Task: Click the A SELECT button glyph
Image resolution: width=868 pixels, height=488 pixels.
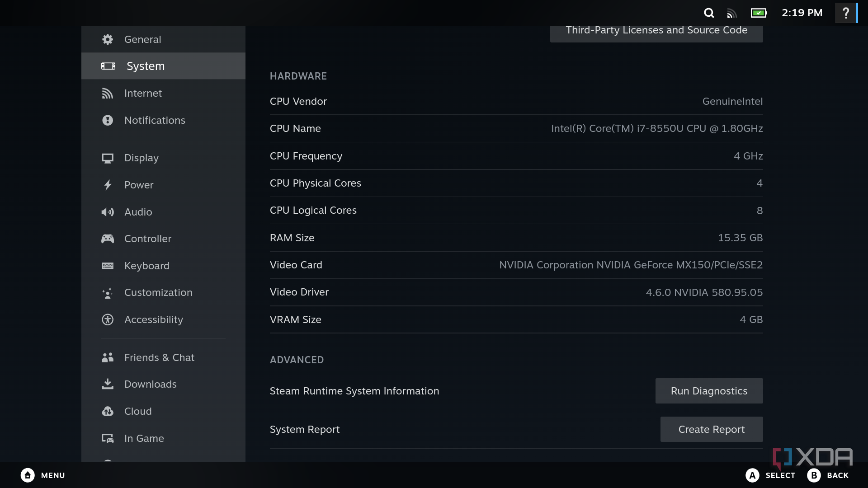Action: pyautogui.click(x=752, y=475)
